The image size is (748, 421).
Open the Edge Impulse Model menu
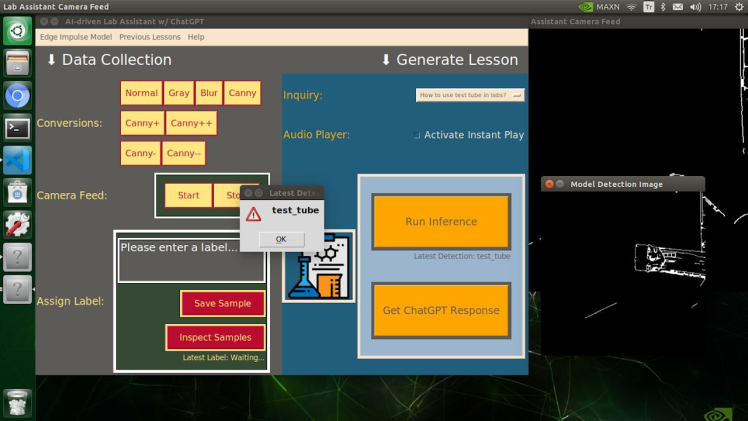click(76, 37)
